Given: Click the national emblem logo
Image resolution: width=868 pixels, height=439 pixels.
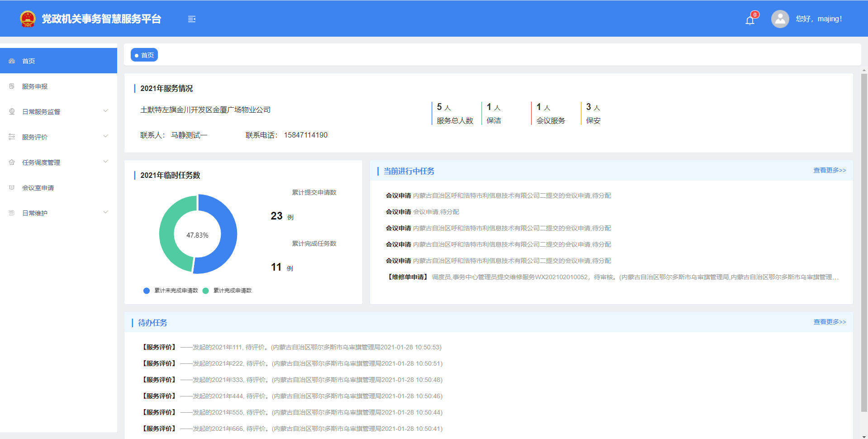Looking at the screenshot, I should point(28,19).
